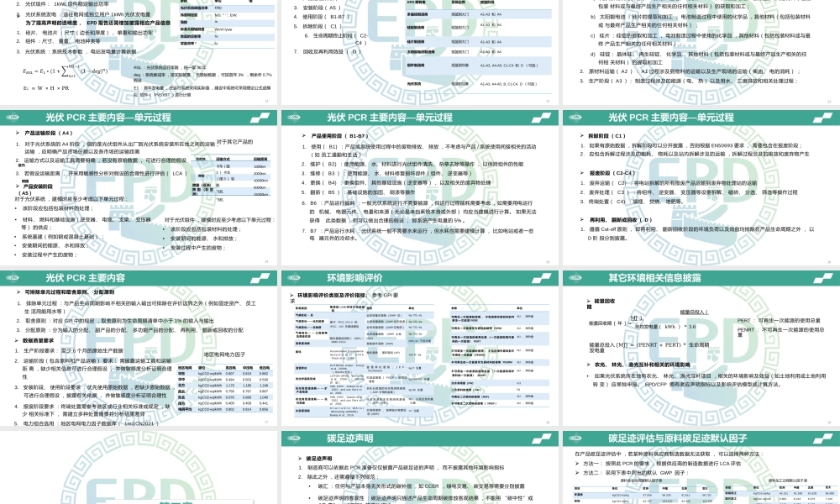This screenshot has height=504, width=840.
Task: Click the PENRT definition line
Action: 781,332
